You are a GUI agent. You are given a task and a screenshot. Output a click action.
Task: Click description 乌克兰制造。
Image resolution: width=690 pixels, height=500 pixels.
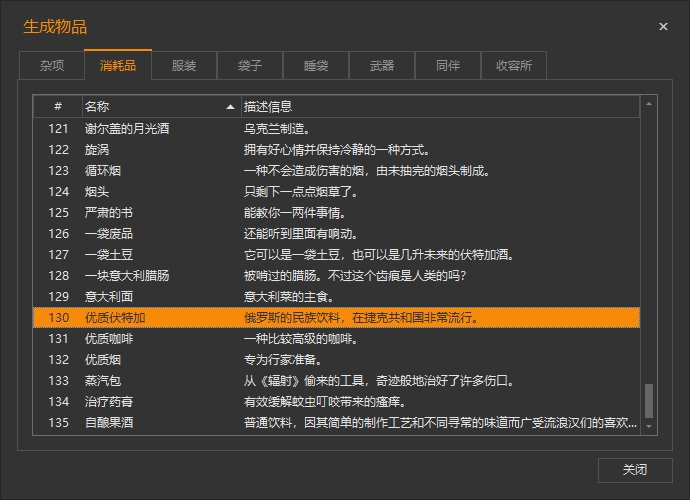[x=277, y=129]
